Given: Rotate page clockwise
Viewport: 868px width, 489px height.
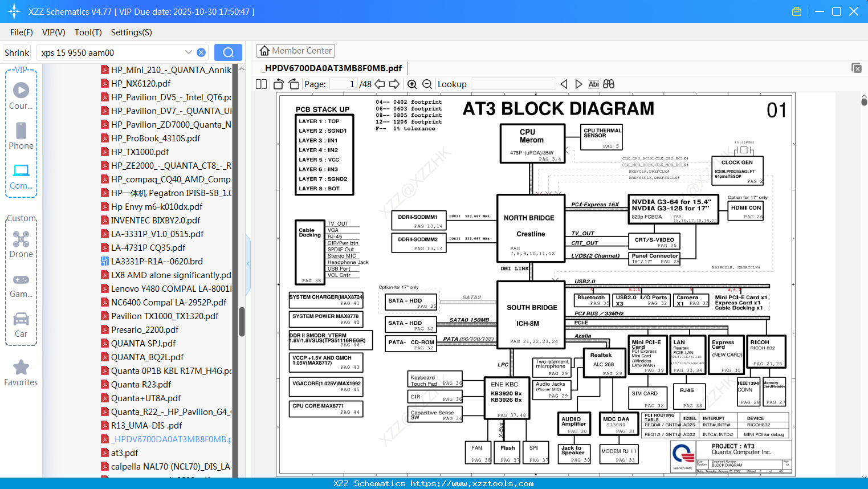Looking at the screenshot, I should point(294,84).
